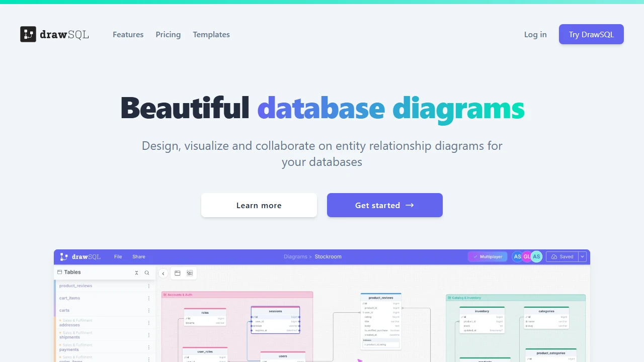The width and height of the screenshot is (644, 362).
Task: Select the SQL mode toolbar icon
Action: click(x=190, y=273)
